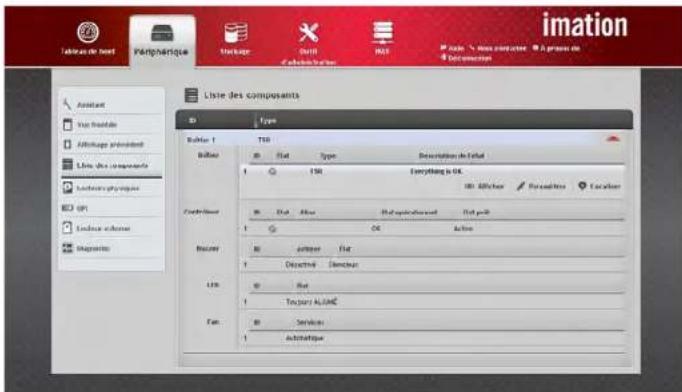Click the imation logo
682x392 pixels.
[x=585, y=25]
